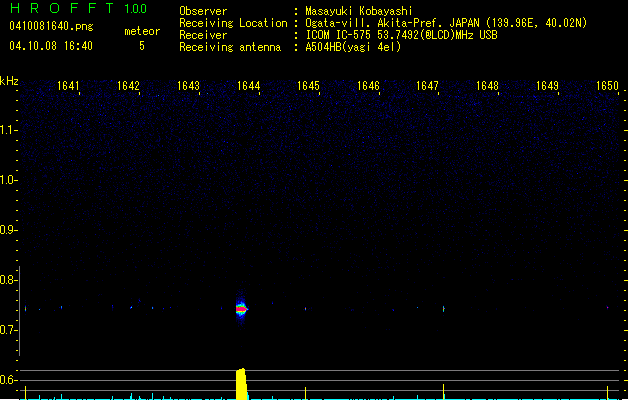Click the 1647 time axis label

(x=427, y=86)
